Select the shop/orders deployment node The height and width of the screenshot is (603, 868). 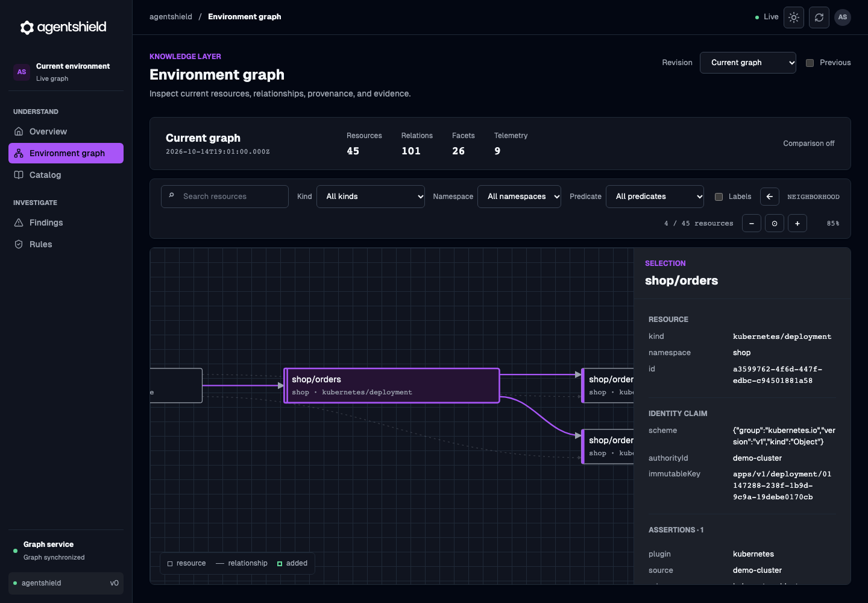(392, 385)
